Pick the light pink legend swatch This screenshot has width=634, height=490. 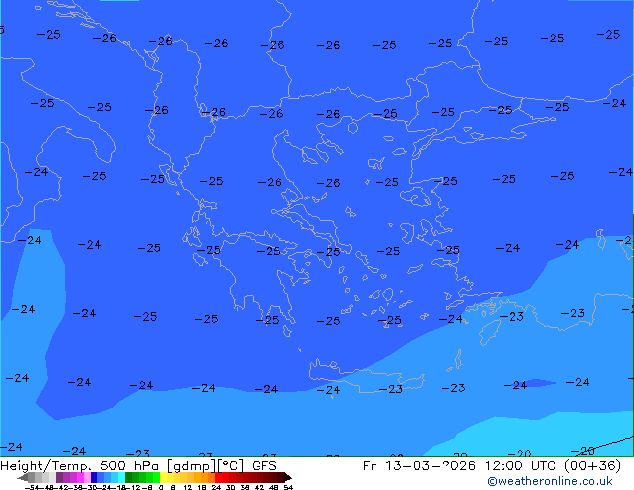coord(87,477)
